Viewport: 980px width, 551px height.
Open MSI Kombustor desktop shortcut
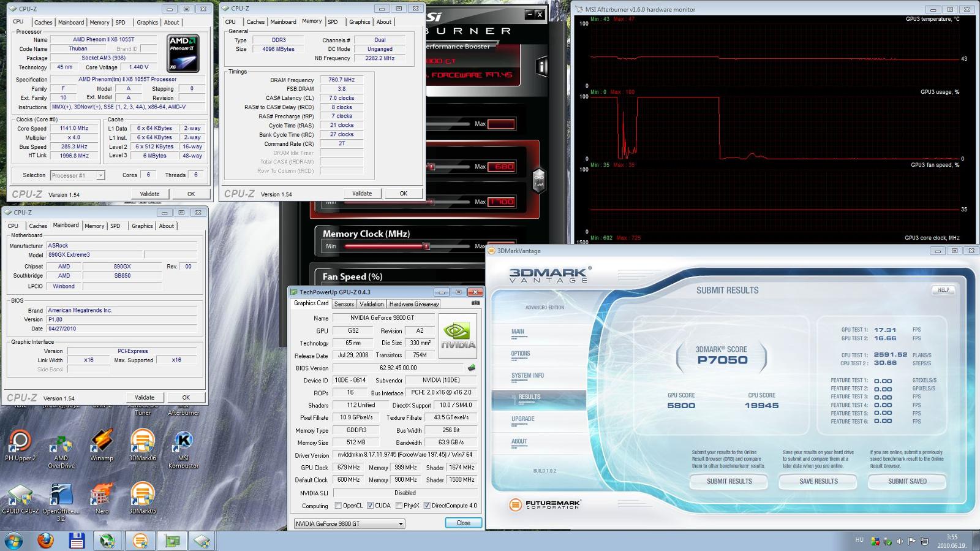(x=183, y=449)
